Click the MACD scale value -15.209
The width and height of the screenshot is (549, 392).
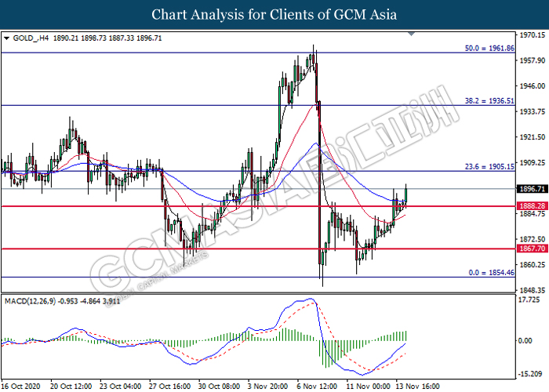529,374
